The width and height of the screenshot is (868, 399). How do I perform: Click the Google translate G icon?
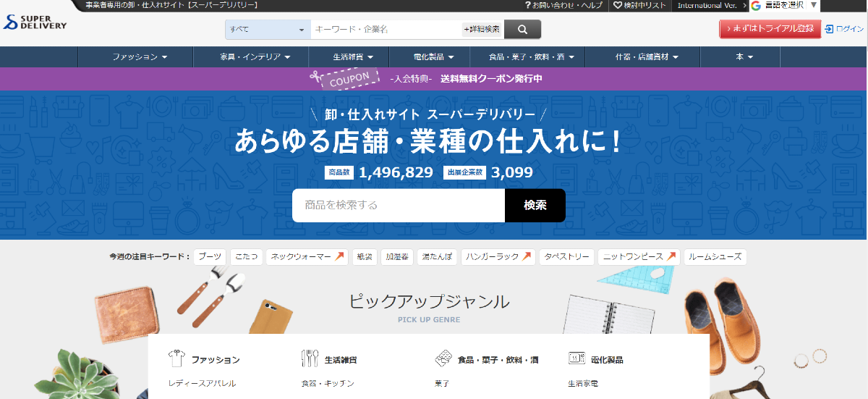pyautogui.click(x=756, y=6)
